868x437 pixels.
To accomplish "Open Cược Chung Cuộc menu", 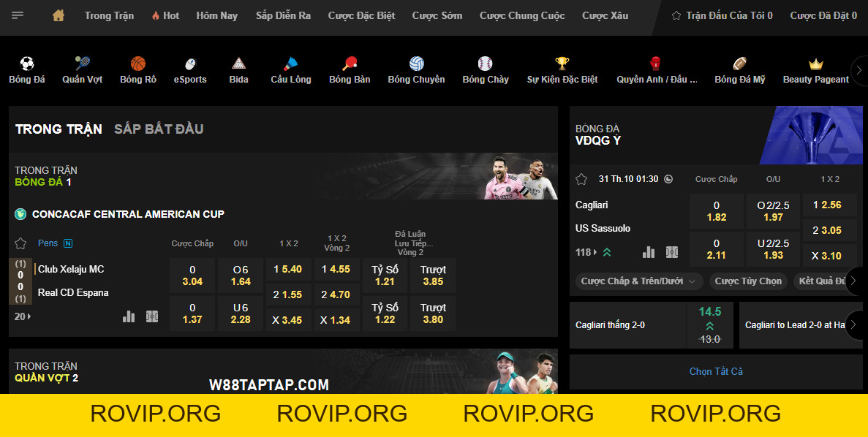I will point(522,15).
